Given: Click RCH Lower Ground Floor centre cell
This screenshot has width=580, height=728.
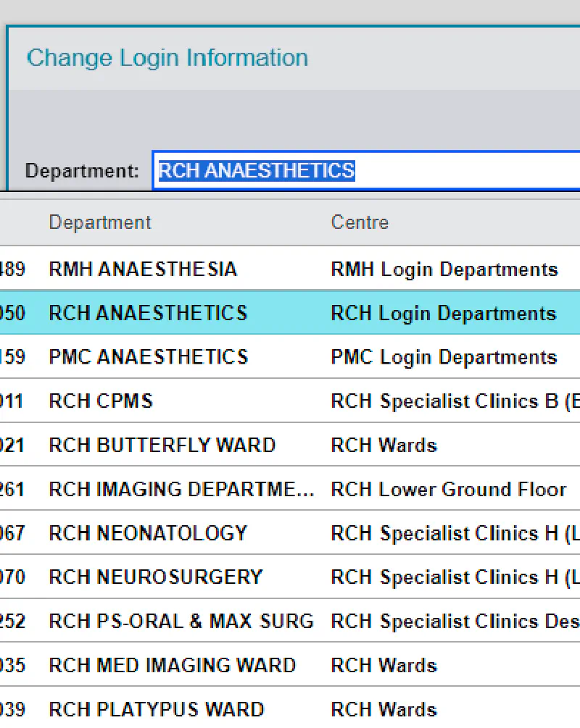Looking at the screenshot, I should point(450,489).
